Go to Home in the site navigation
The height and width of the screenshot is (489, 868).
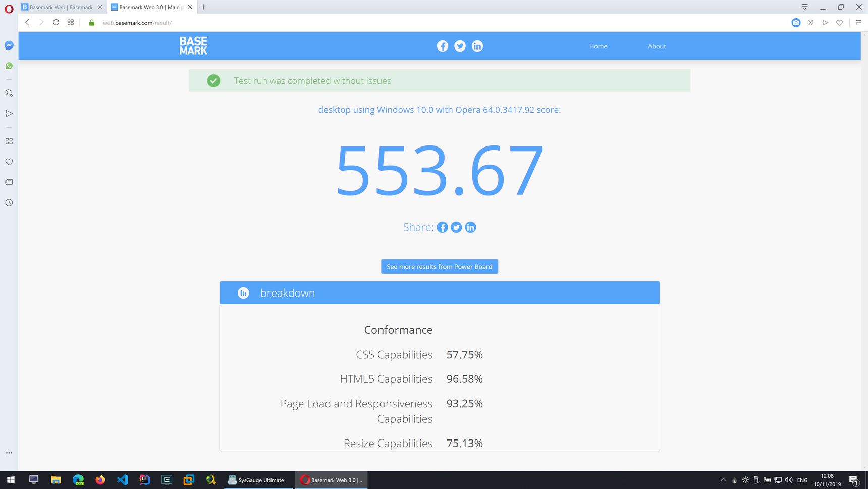tap(598, 46)
